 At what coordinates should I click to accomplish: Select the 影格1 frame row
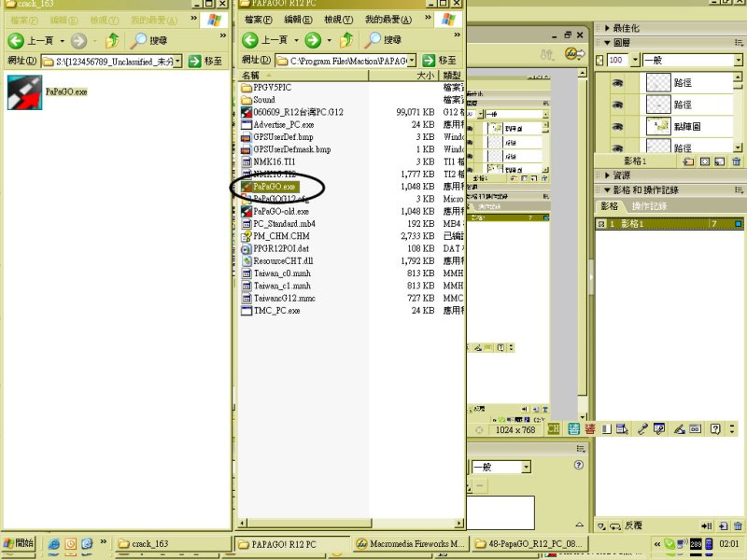pyautogui.click(x=669, y=224)
